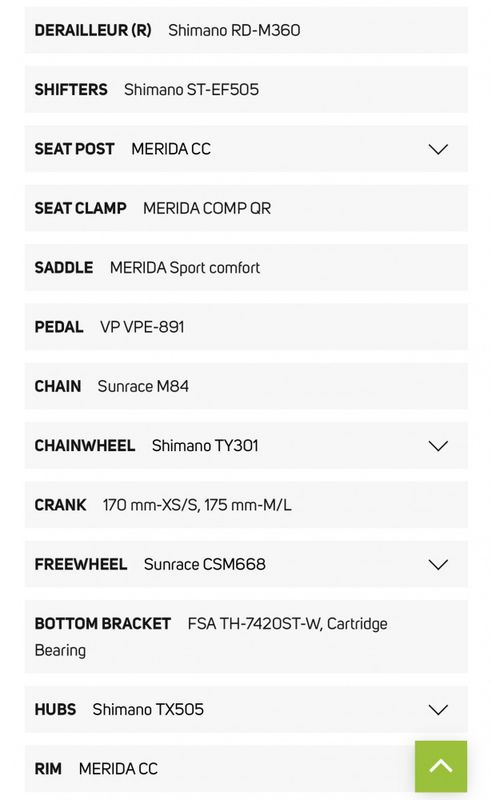Select the CHAIN Sunrace M84 row

point(246,386)
